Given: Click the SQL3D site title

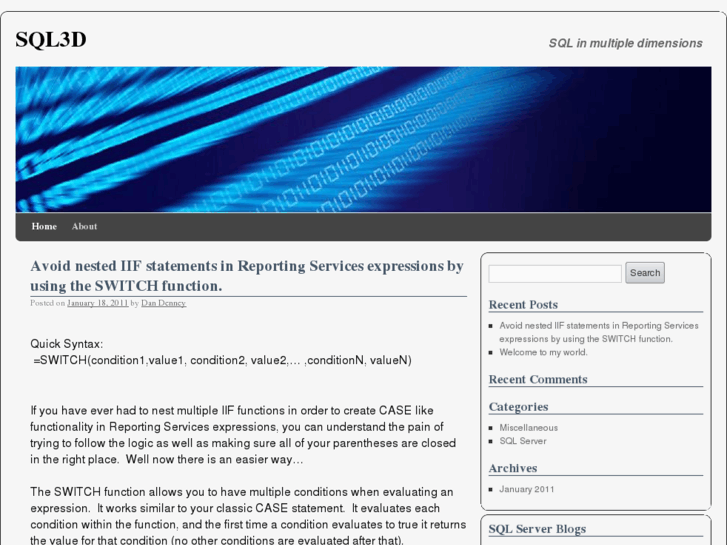Looking at the screenshot, I should (x=51, y=40).
